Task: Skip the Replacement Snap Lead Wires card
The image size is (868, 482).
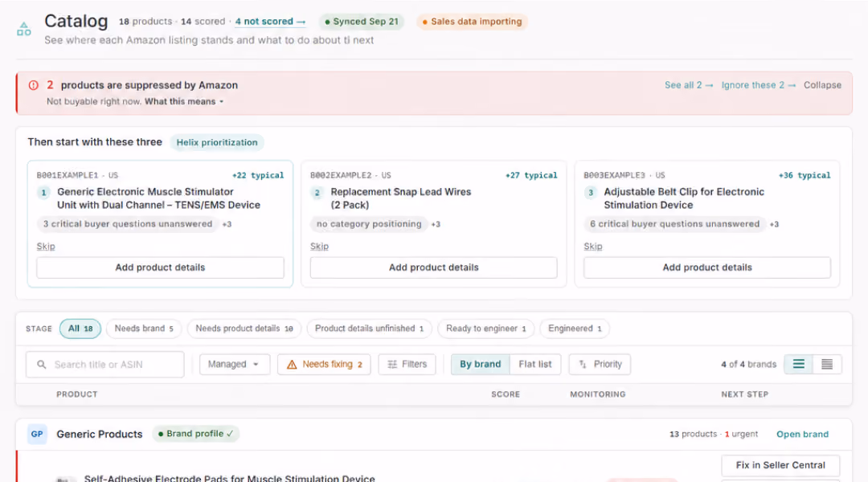Action: 319,247
